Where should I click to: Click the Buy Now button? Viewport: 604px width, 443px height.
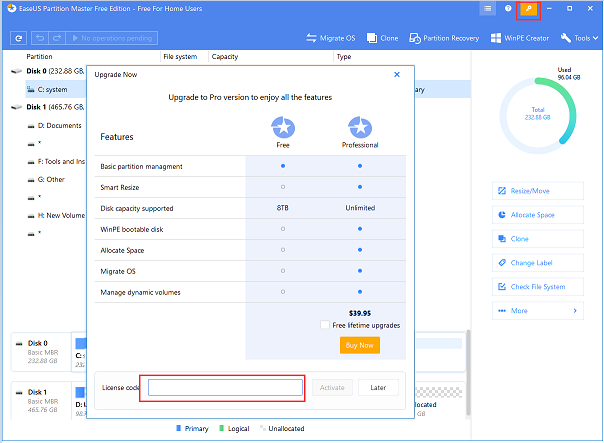[x=360, y=345]
